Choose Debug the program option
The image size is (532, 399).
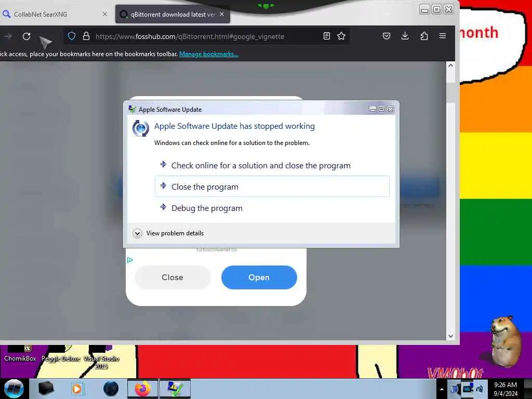point(272,208)
